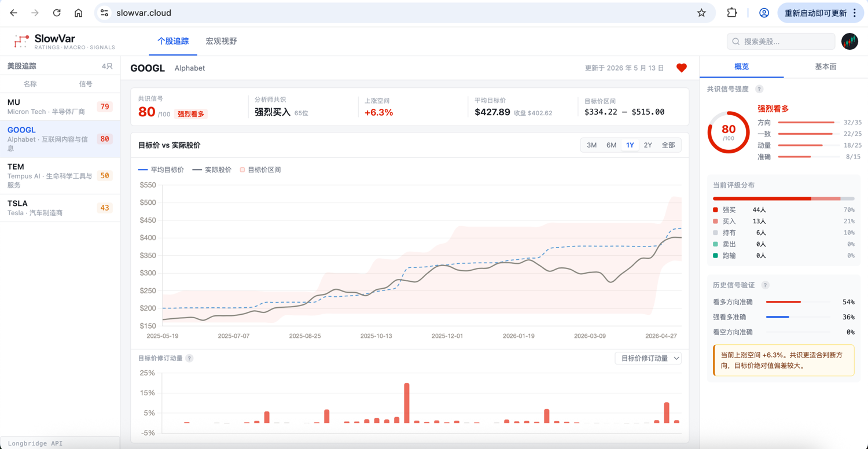Click the TSLA signal score 43 badge
Viewport: 868px width, 449px height.
[105, 208]
